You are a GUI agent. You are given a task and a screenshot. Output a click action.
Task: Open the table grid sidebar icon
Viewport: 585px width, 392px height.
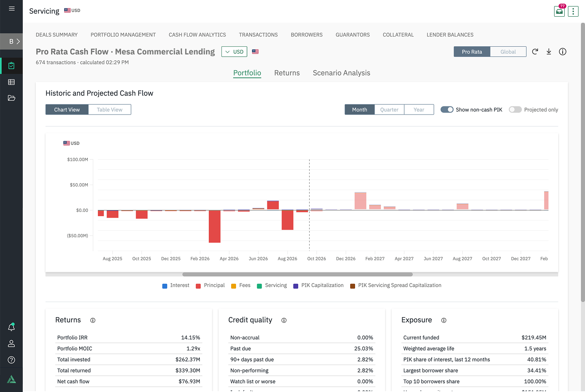click(x=11, y=82)
